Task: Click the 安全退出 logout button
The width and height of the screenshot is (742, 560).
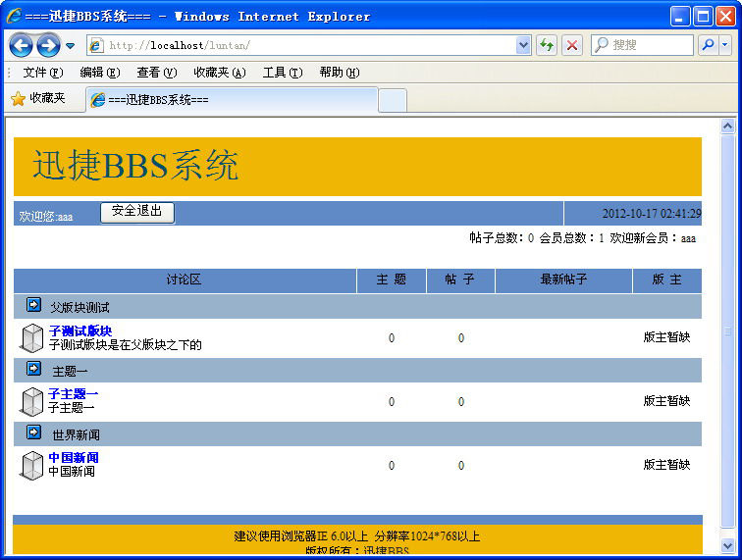Action: pyautogui.click(x=137, y=213)
